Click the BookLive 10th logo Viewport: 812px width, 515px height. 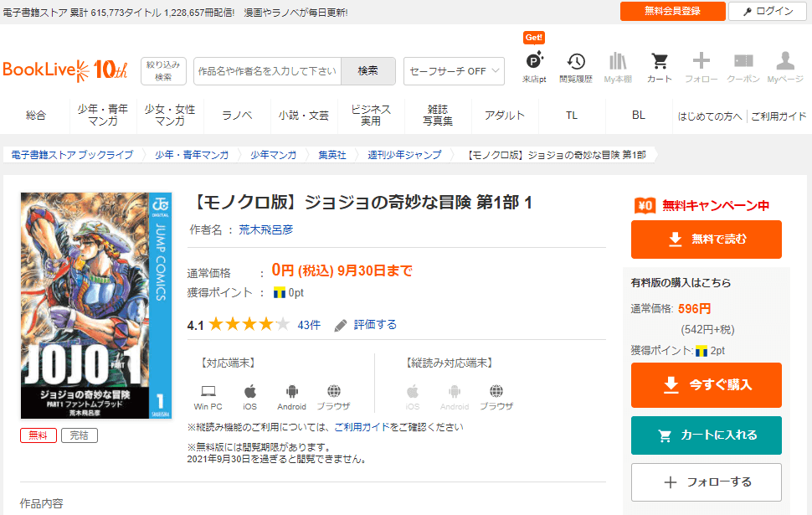pos(65,70)
